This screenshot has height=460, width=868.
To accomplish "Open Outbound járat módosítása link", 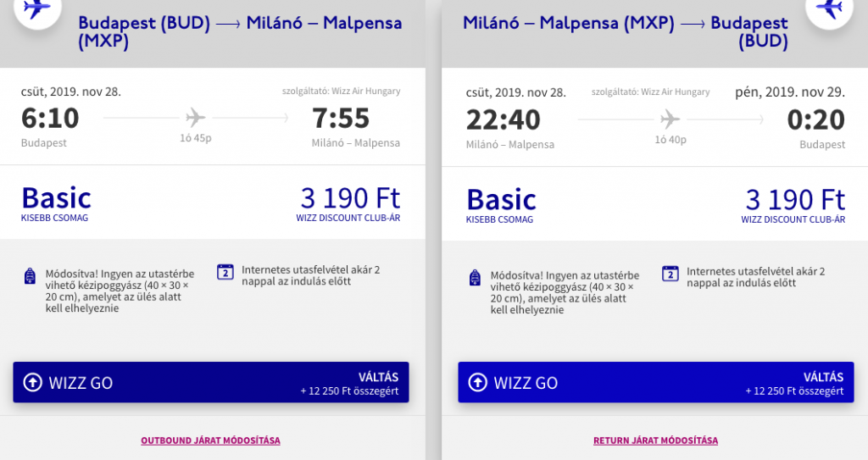I will click(210, 441).
